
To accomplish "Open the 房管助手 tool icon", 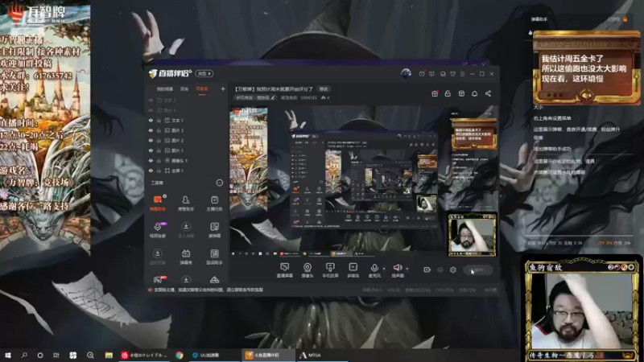I will (x=186, y=204).
